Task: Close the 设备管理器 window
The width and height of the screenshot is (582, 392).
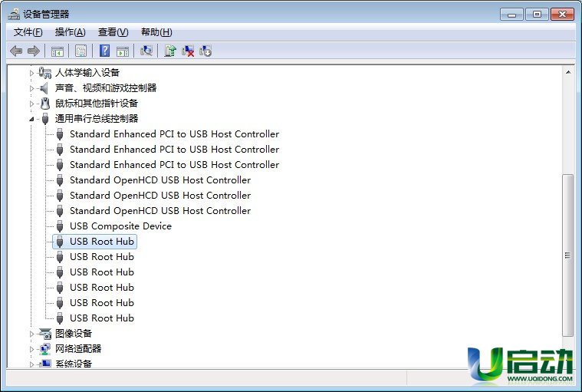Action: pos(562,15)
